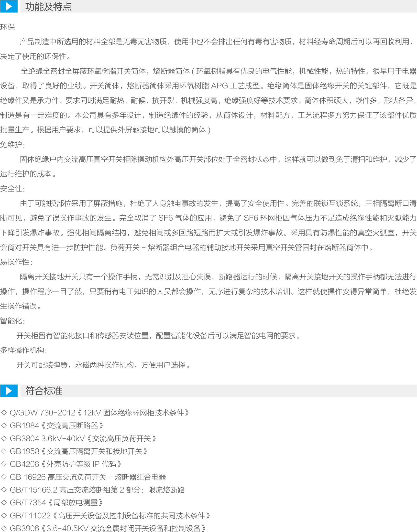Viewport: 417px width, 532px height.
Task: Click the blue arrow icon beside 符合标准
Action: (9, 391)
